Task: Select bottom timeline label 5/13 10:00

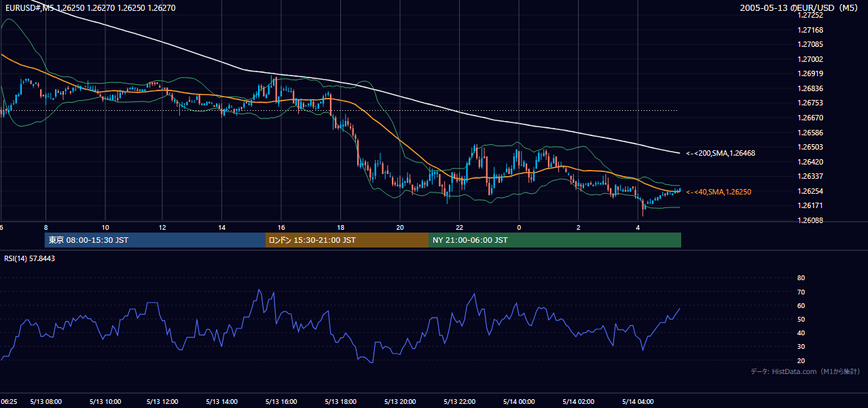Action: click(x=105, y=402)
